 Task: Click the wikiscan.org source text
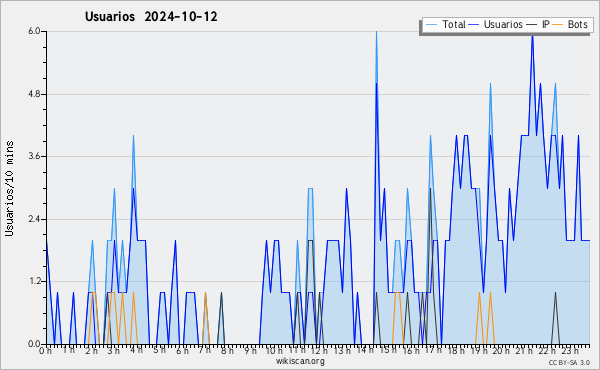300,361
